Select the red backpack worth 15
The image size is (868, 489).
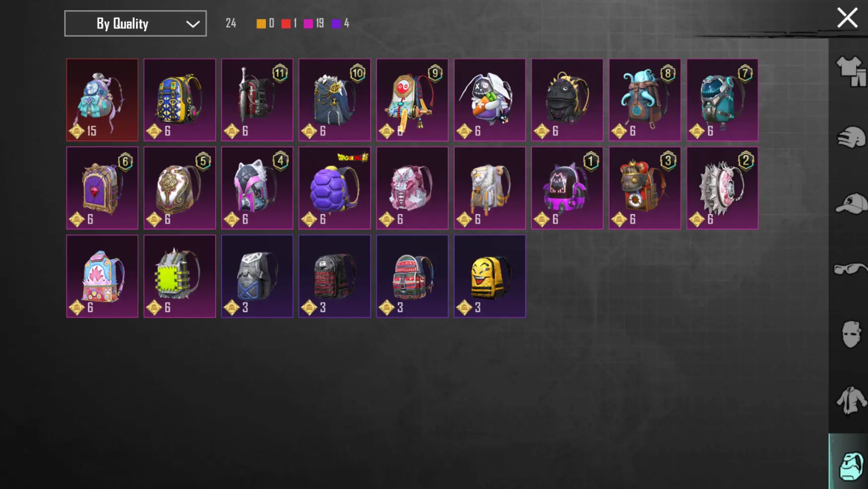(102, 100)
